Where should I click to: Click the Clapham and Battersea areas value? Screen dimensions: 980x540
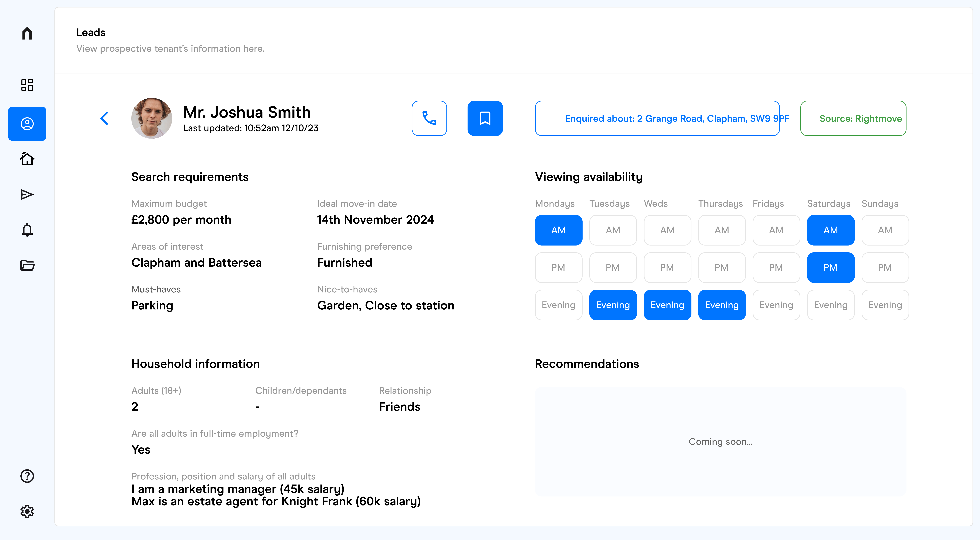[x=196, y=263]
